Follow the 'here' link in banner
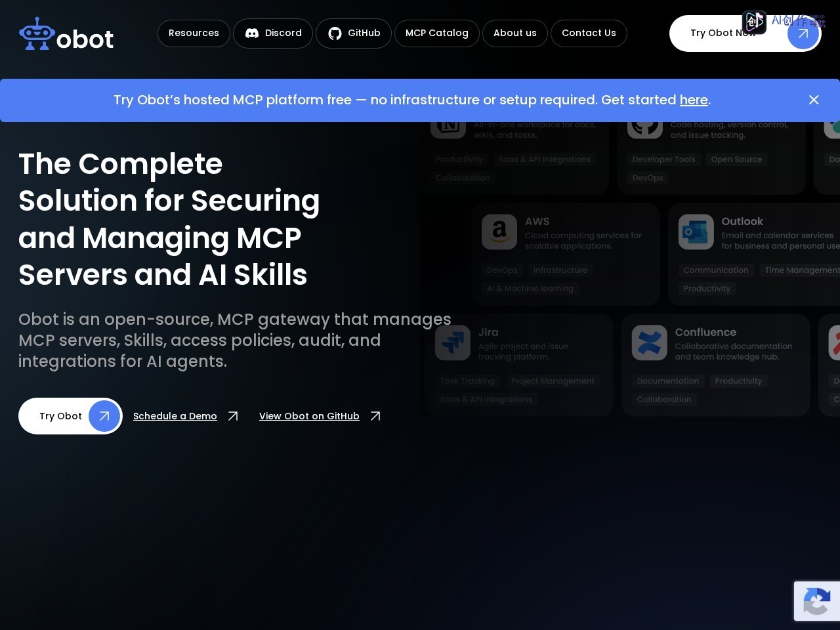 tap(694, 100)
